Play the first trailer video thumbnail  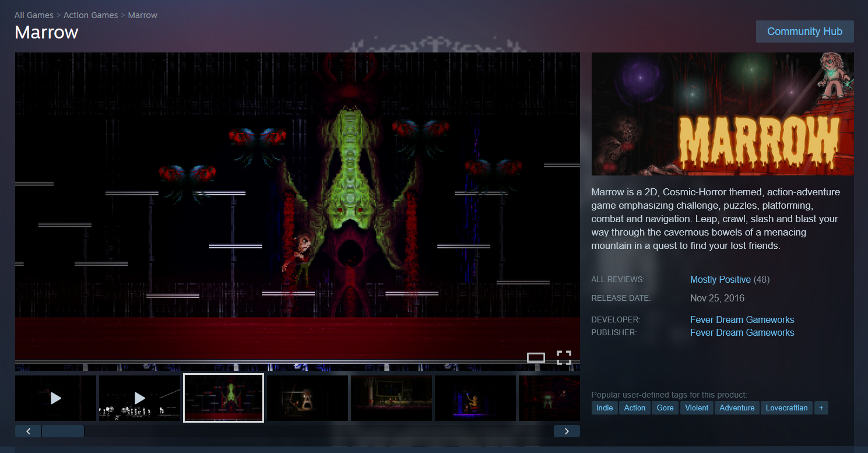click(56, 398)
